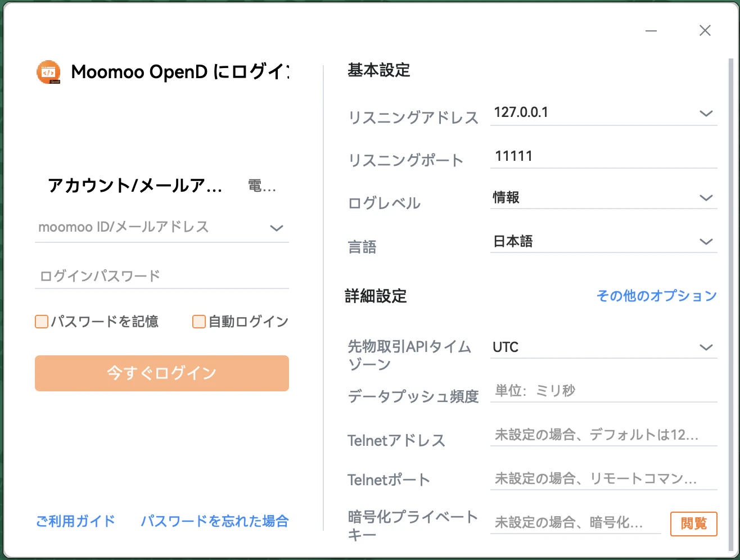This screenshot has width=740, height=560.
Task: Open the ご利用ガイド link
Action: 75,521
